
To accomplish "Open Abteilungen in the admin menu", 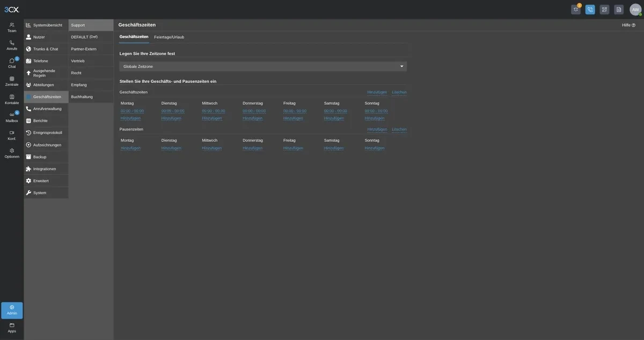I will tap(46, 85).
